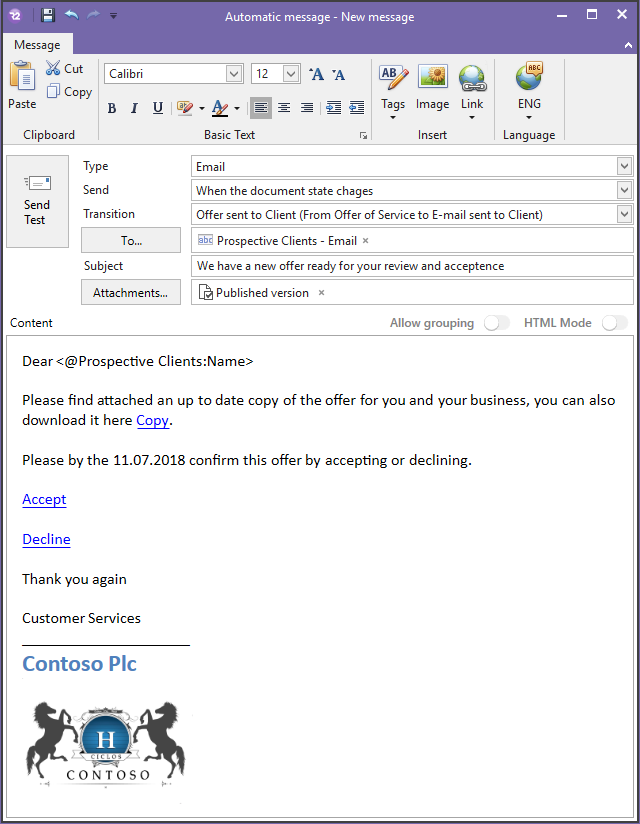Decrease the font size

coord(338,74)
